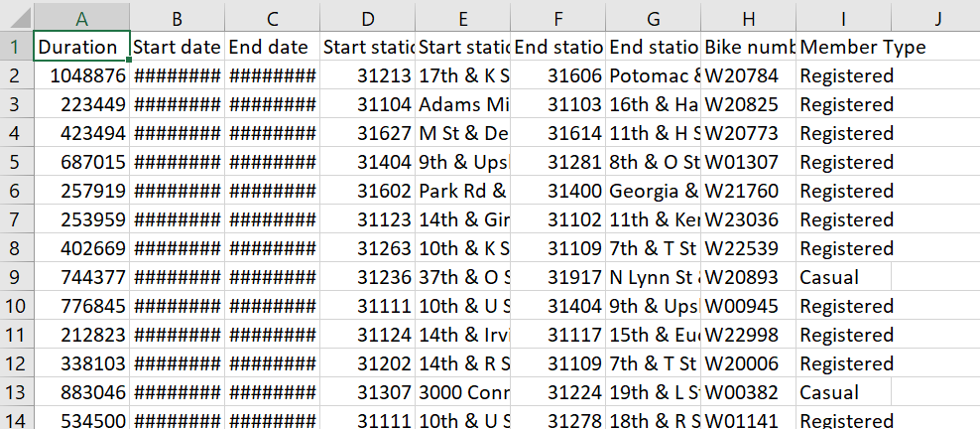Select column F header
This screenshot has width=980, height=429.
558,16
